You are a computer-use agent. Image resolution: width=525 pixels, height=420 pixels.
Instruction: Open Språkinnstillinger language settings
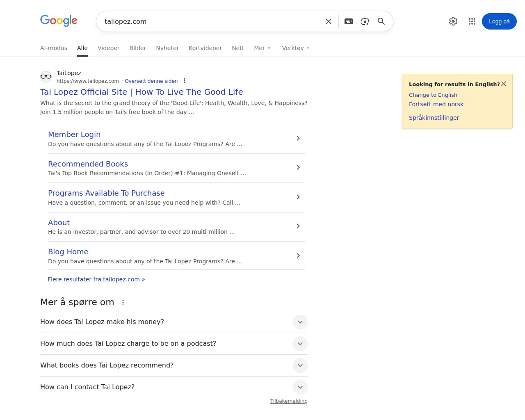click(x=434, y=118)
